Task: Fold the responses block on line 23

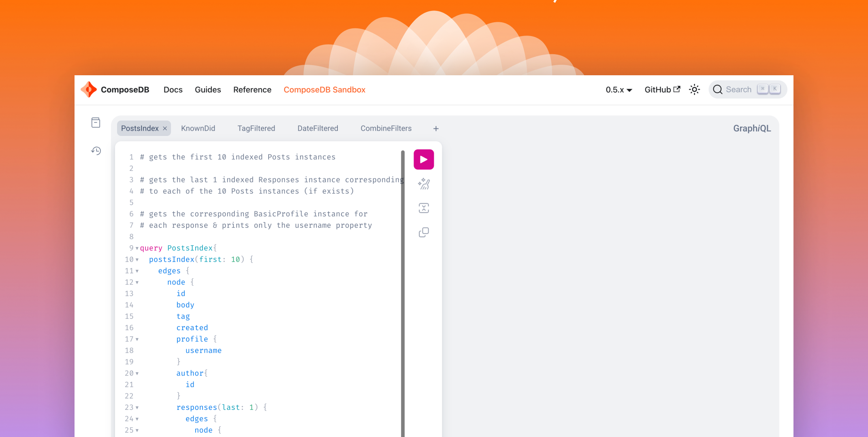Action: [x=137, y=407]
